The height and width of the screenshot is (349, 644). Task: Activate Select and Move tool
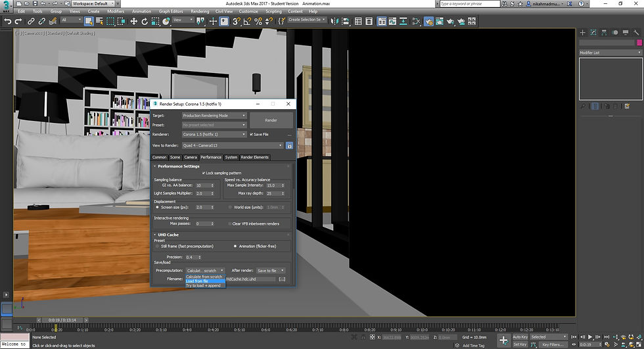pyautogui.click(x=134, y=21)
